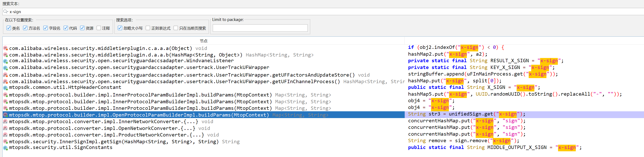644x157 pixels.
Task: Uncheck the 类名 checkbox
Action: point(9,28)
